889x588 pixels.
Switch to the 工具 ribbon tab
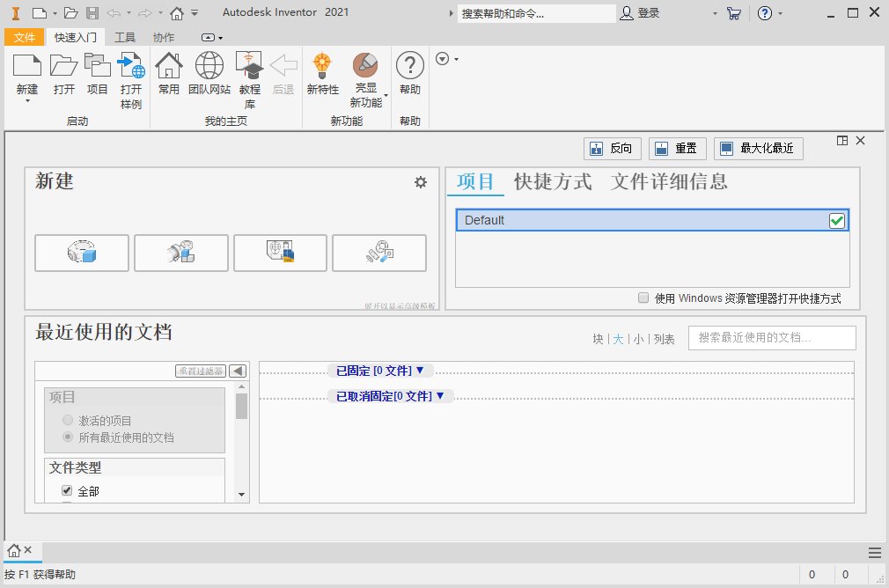pos(125,37)
